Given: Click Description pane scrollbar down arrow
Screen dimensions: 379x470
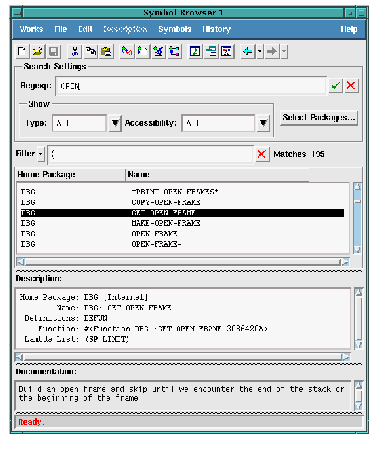Looking at the screenshot, I should pyautogui.click(x=359, y=345).
